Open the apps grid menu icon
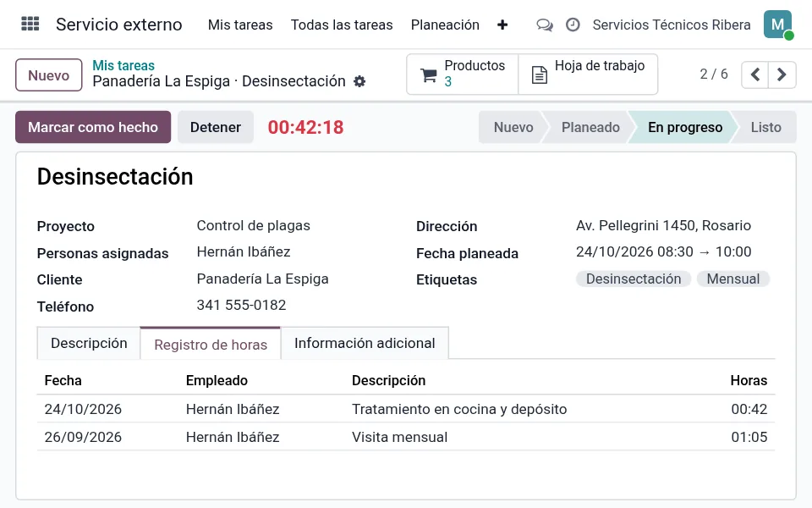 click(x=30, y=25)
